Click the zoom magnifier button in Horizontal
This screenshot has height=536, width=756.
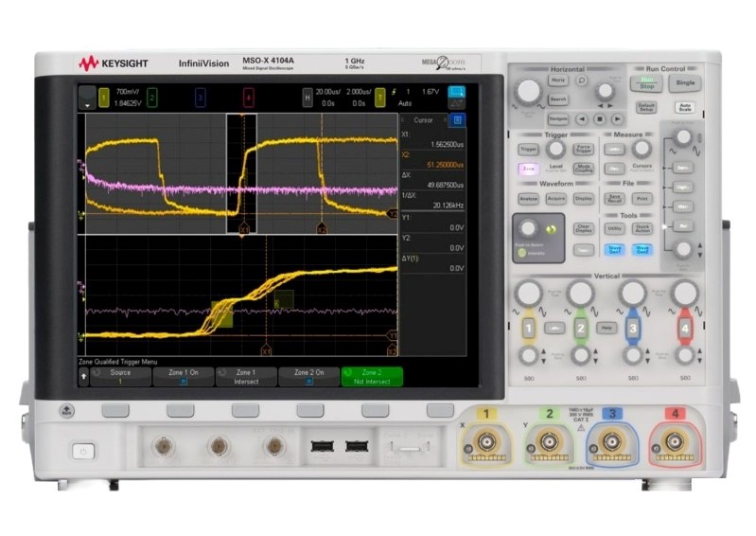click(x=581, y=80)
